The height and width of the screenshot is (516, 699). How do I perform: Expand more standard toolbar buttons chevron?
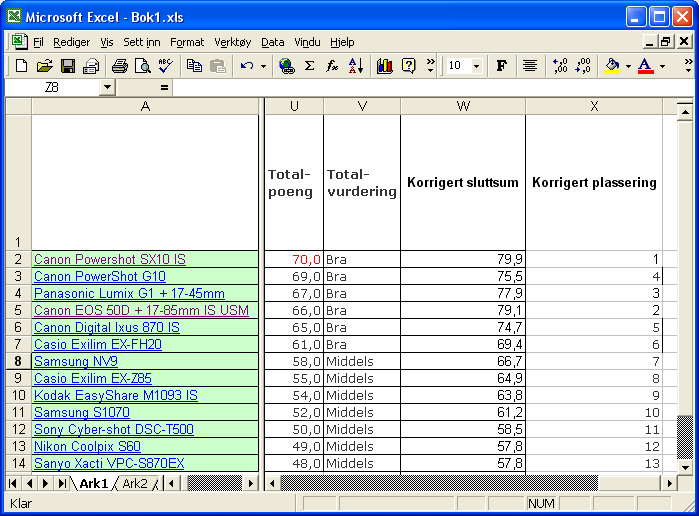pos(430,66)
